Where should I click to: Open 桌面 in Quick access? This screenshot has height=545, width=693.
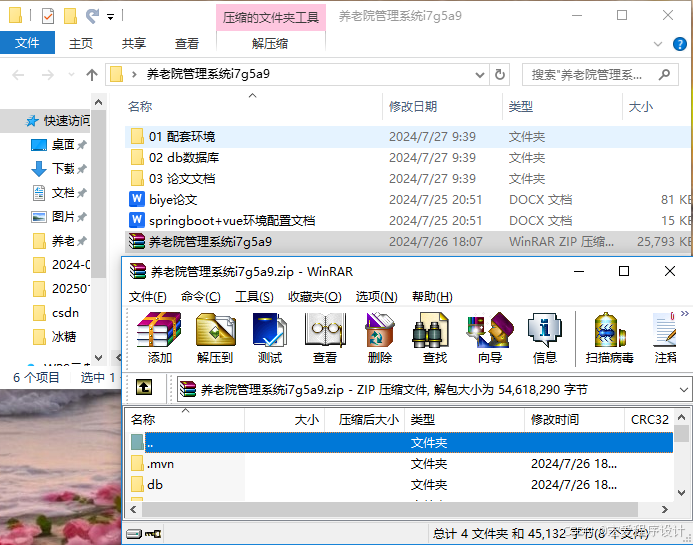click(58, 145)
